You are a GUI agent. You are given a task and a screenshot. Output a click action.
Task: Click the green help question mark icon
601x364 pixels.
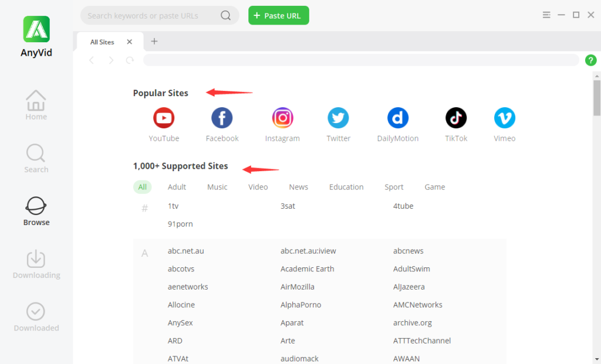[x=590, y=60]
